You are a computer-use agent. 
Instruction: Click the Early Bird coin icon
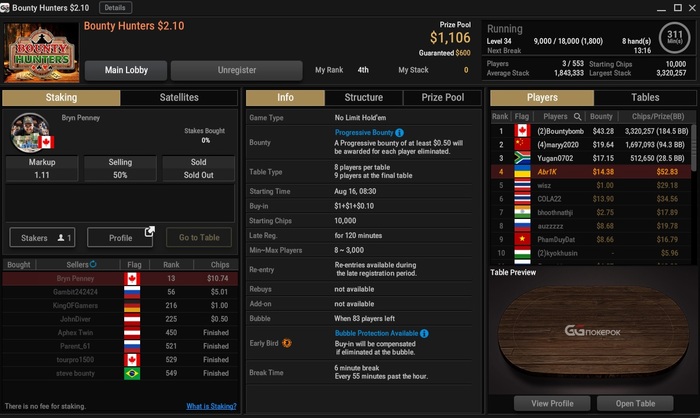pyautogui.click(x=287, y=343)
